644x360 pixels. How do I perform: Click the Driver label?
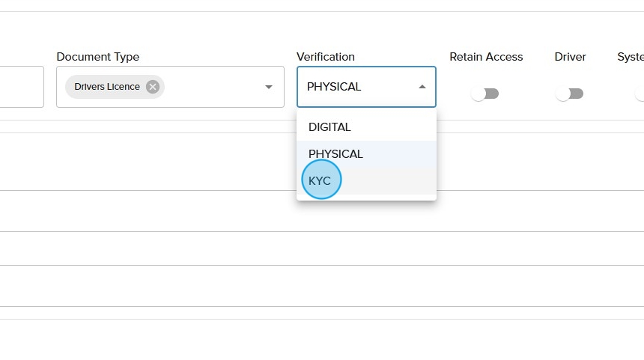[570, 57]
